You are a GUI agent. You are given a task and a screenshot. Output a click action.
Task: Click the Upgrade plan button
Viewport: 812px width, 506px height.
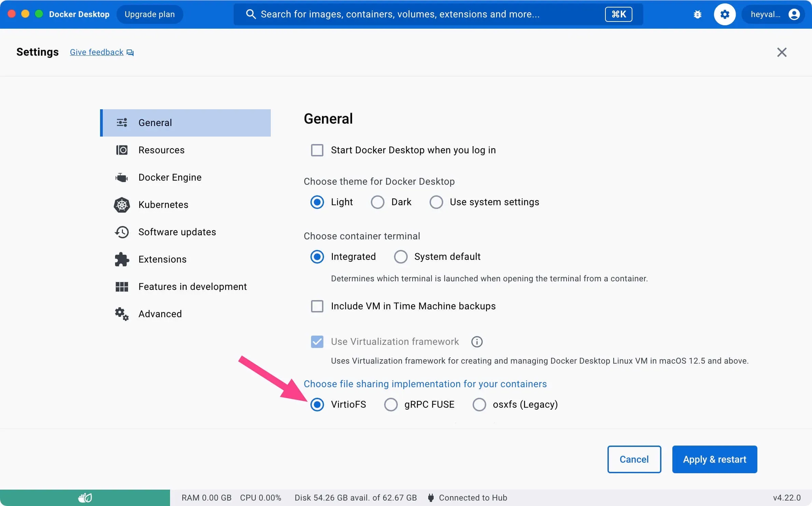[150, 14]
